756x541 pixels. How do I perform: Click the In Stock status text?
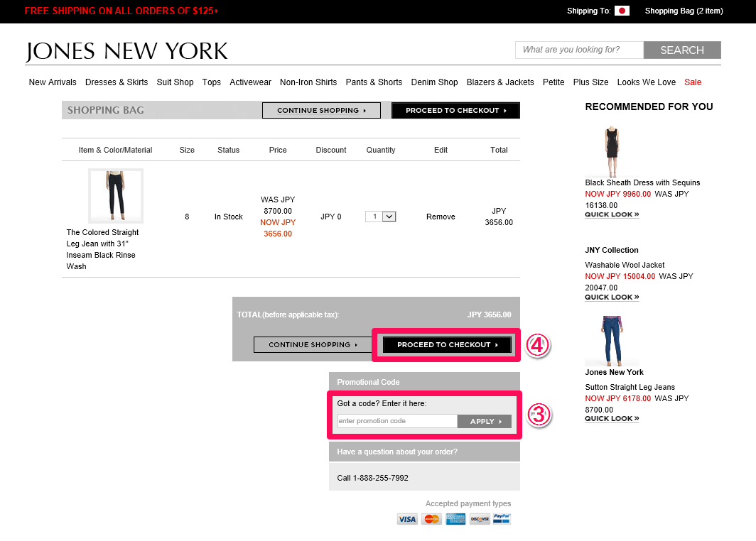229,217
